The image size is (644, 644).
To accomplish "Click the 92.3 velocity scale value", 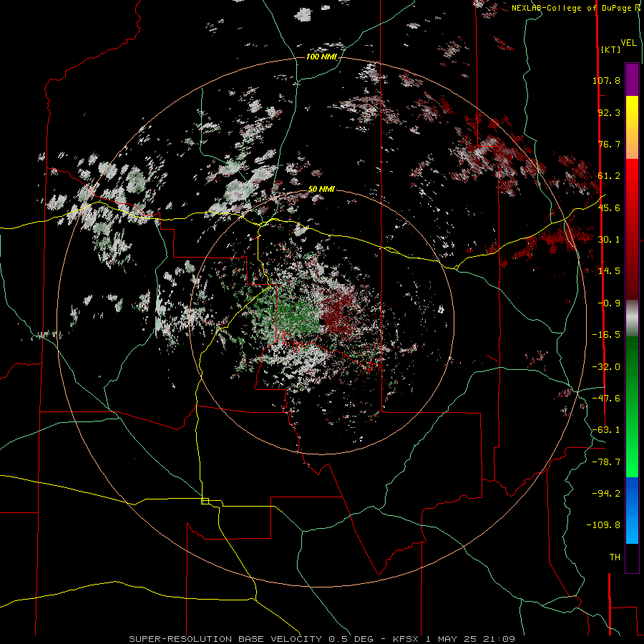I will click(609, 112).
